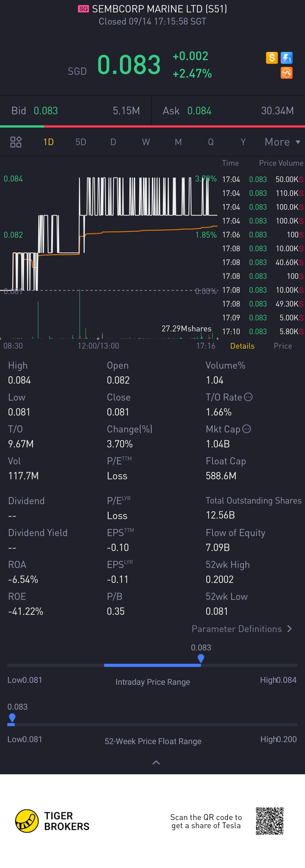
Task: Switch to the Y yearly chart
Action: click(x=243, y=142)
